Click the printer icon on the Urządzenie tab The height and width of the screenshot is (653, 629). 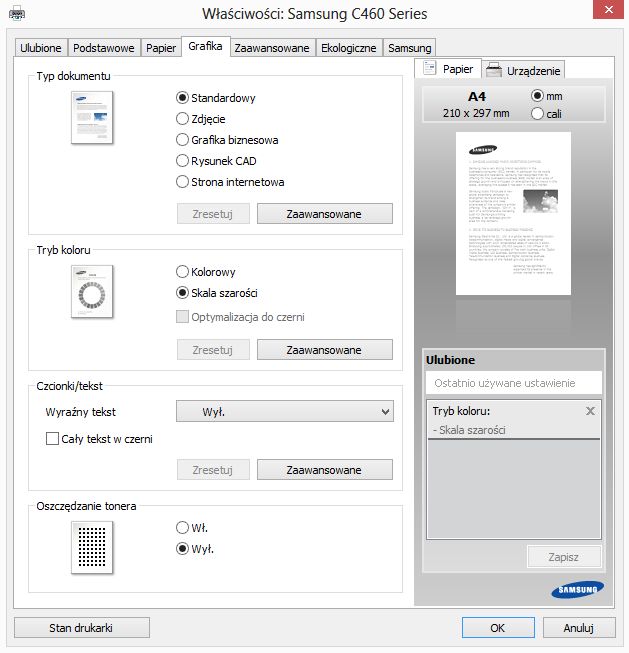(x=494, y=70)
